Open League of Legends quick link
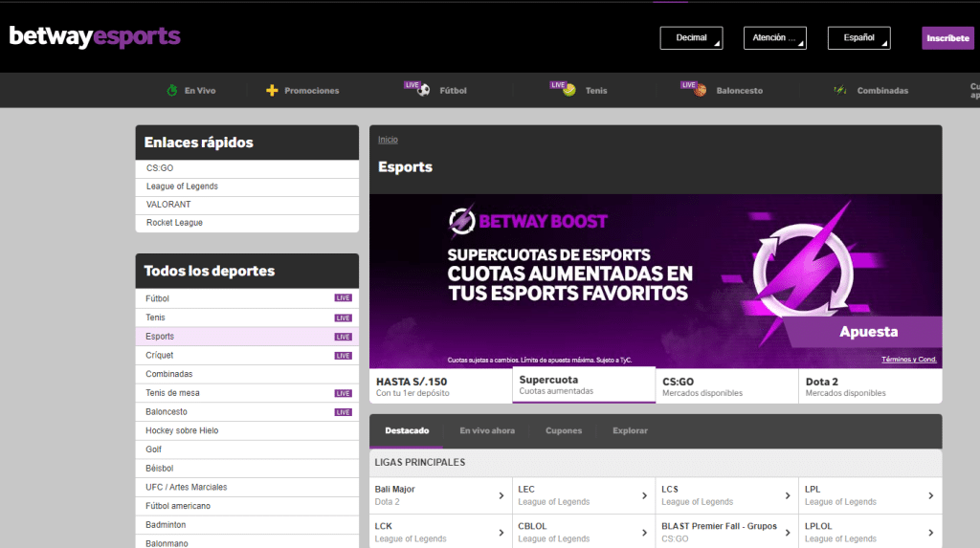 pyautogui.click(x=247, y=186)
